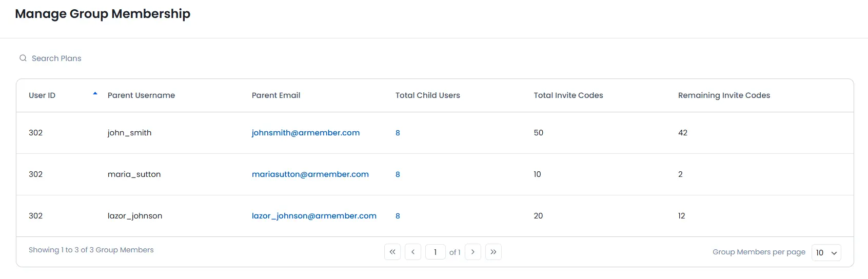Open johnsmith@armember.com email link
Viewport: 868px width, 279px height.
[306, 133]
